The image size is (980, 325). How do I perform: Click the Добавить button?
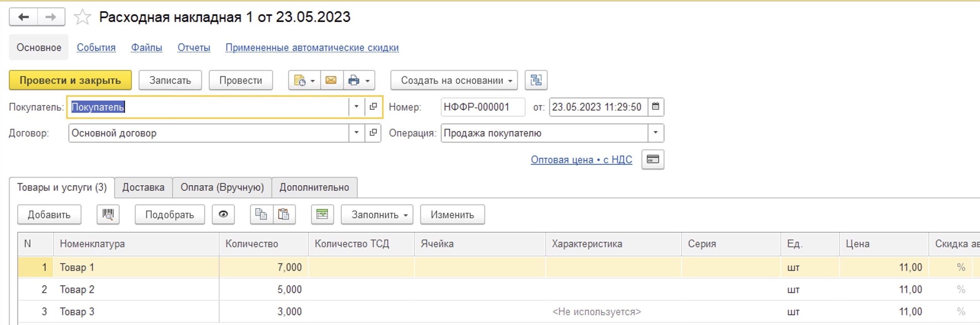click(49, 215)
